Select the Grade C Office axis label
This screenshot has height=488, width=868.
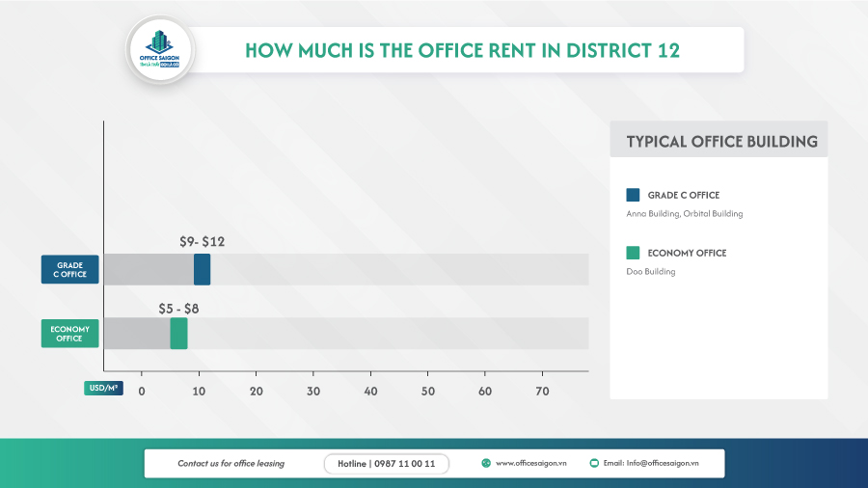70,270
